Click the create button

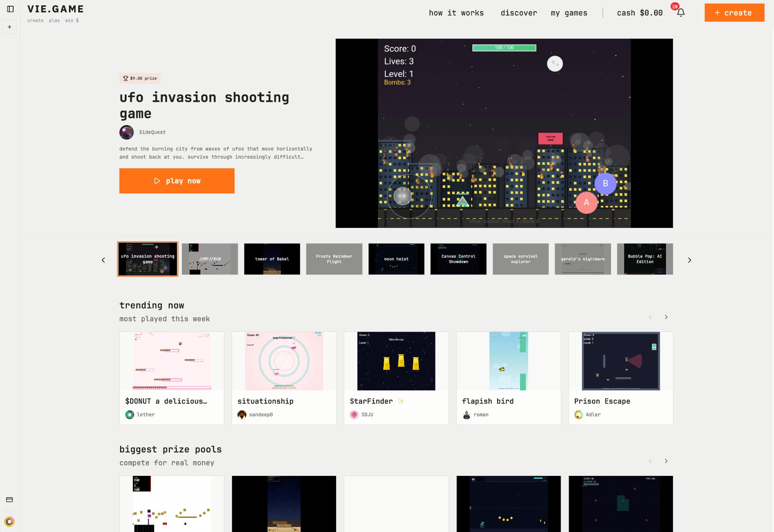(x=734, y=13)
